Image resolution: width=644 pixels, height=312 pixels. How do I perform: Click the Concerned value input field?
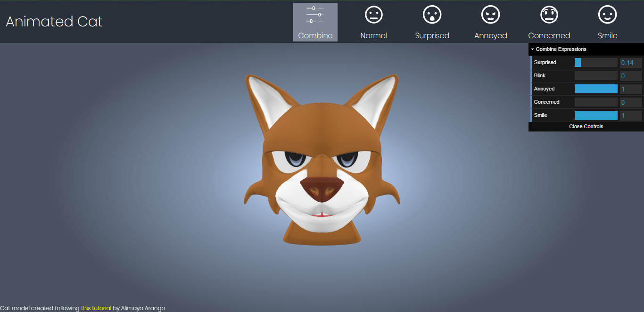pyautogui.click(x=631, y=102)
